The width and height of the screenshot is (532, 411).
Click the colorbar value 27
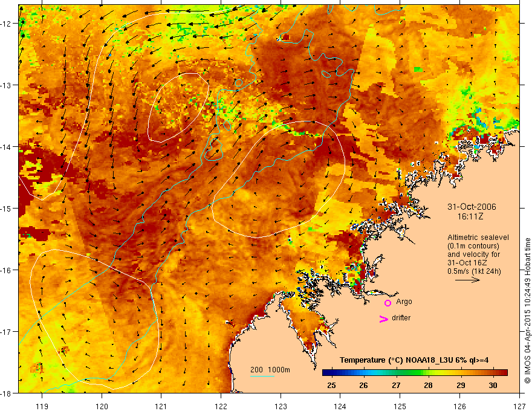[396, 385]
